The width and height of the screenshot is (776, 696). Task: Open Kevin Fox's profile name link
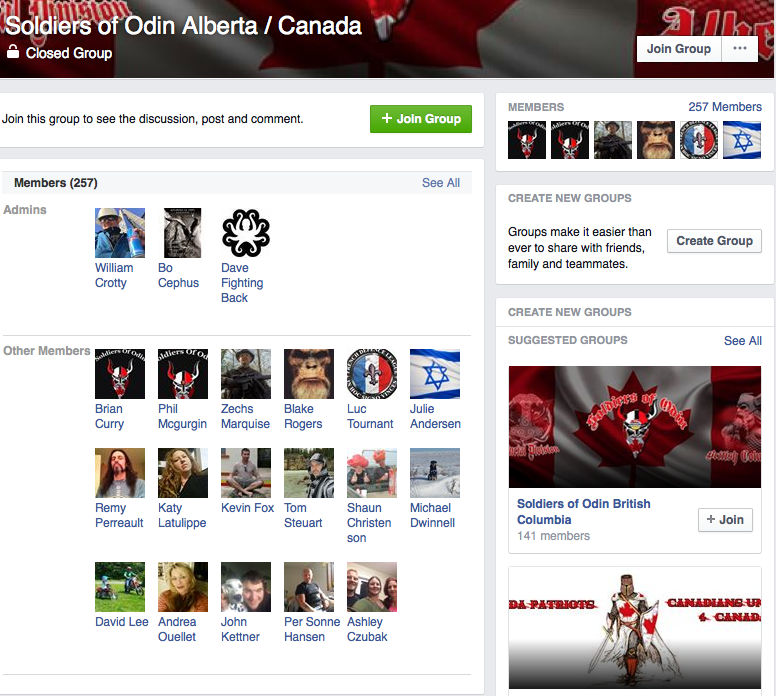tap(247, 508)
